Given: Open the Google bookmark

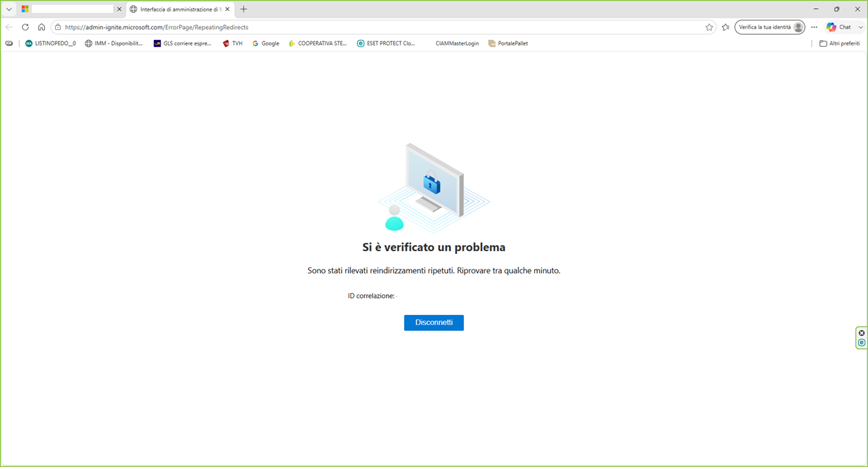Looking at the screenshot, I should (x=265, y=43).
